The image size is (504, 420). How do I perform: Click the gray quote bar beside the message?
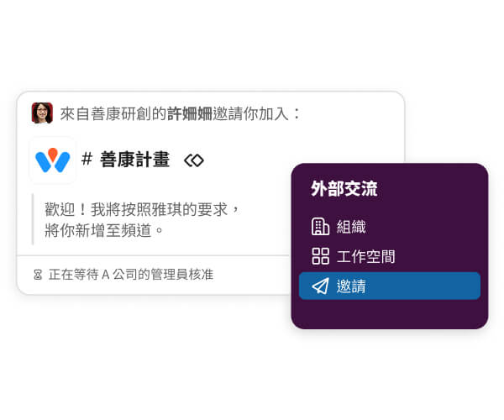point(33,219)
